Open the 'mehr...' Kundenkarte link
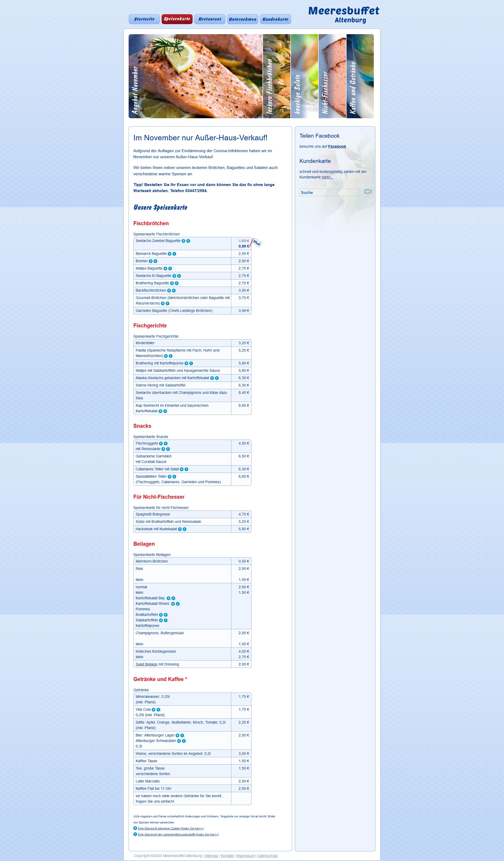This screenshot has width=504, height=861. point(327,177)
